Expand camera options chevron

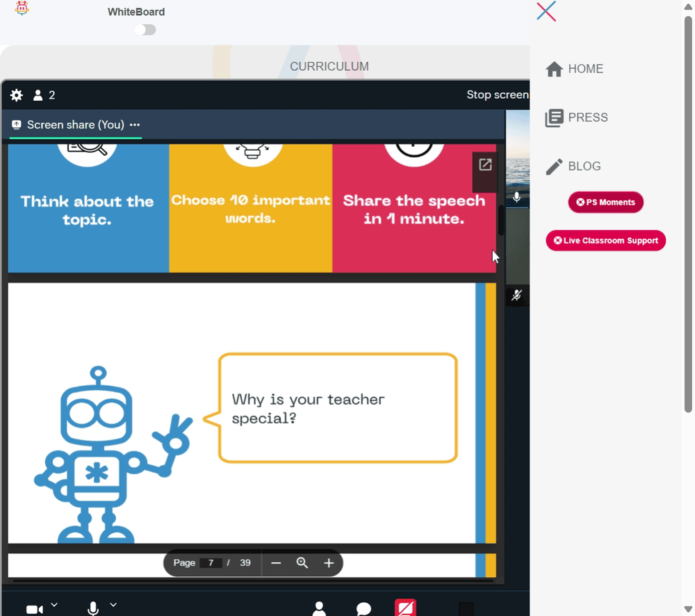point(54,604)
